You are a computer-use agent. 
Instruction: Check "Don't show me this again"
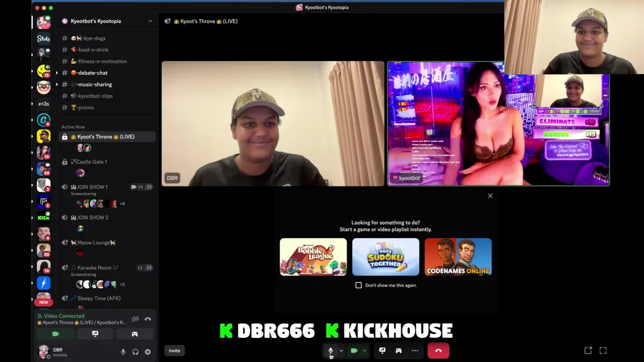click(359, 285)
